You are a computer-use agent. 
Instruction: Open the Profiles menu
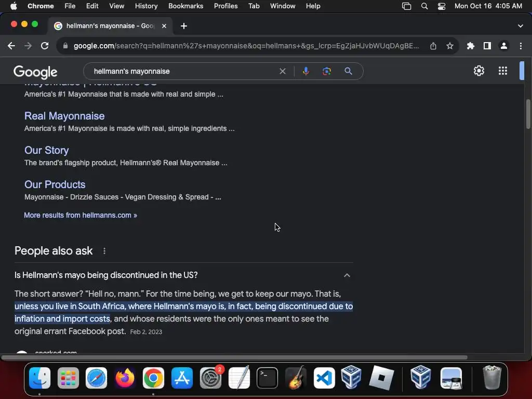pyautogui.click(x=225, y=6)
